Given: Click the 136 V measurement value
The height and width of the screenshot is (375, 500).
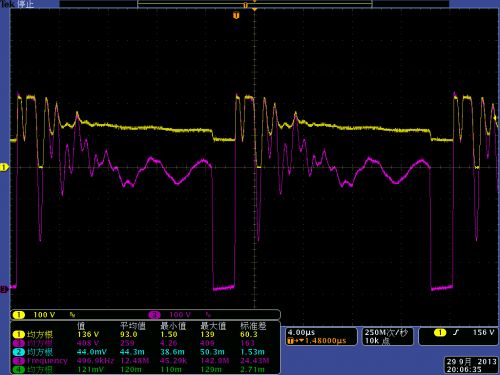Looking at the screenshot, I should (88, 334).
